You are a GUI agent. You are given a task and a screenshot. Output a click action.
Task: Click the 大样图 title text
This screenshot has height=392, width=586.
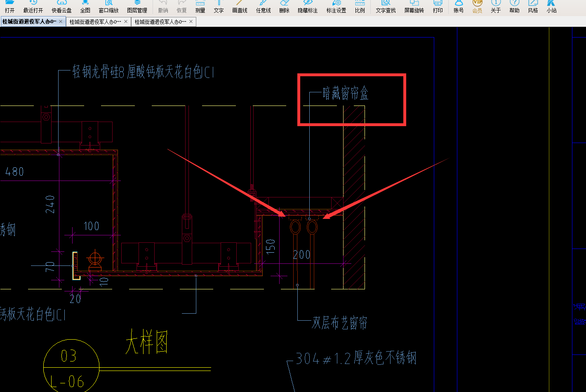point(147,342)
